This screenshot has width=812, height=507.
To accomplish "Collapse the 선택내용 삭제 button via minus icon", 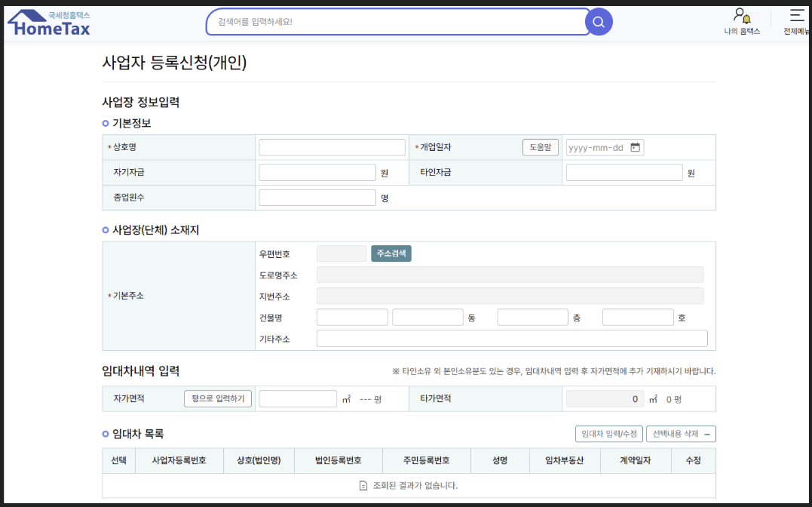I will [707, 434].
